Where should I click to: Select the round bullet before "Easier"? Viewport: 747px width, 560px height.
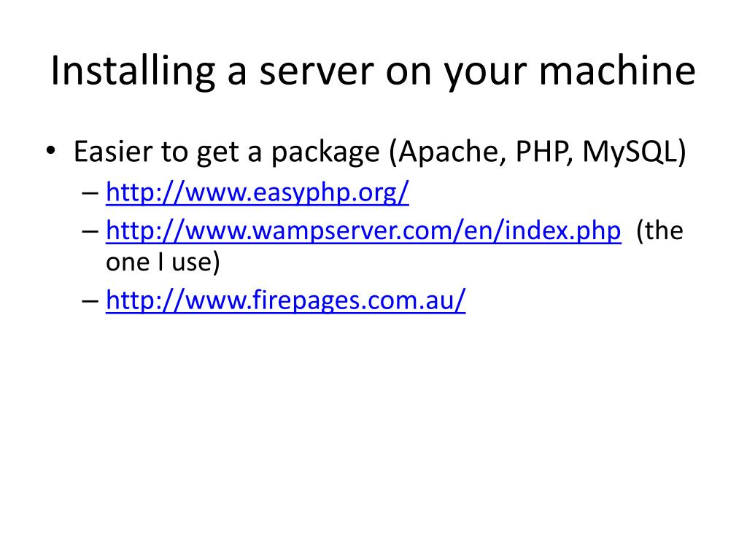[51, 151]
